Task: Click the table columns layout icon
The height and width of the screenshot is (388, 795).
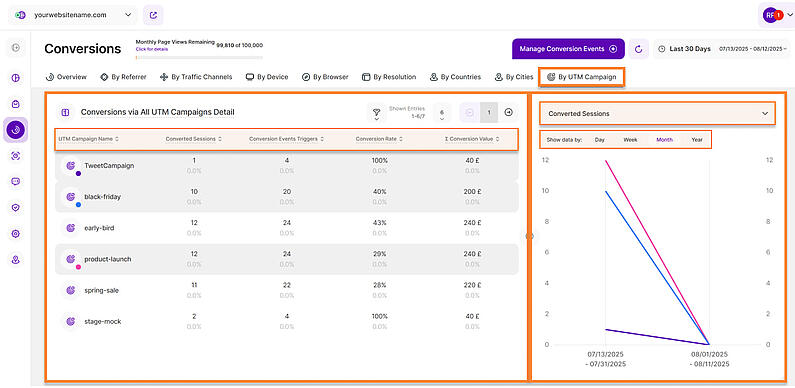Action: 65,112
